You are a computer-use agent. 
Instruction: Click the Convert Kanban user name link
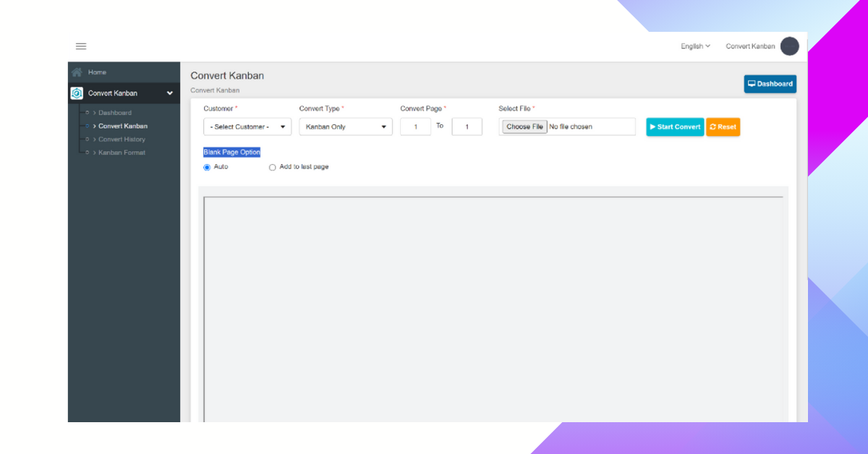[750, 46]
